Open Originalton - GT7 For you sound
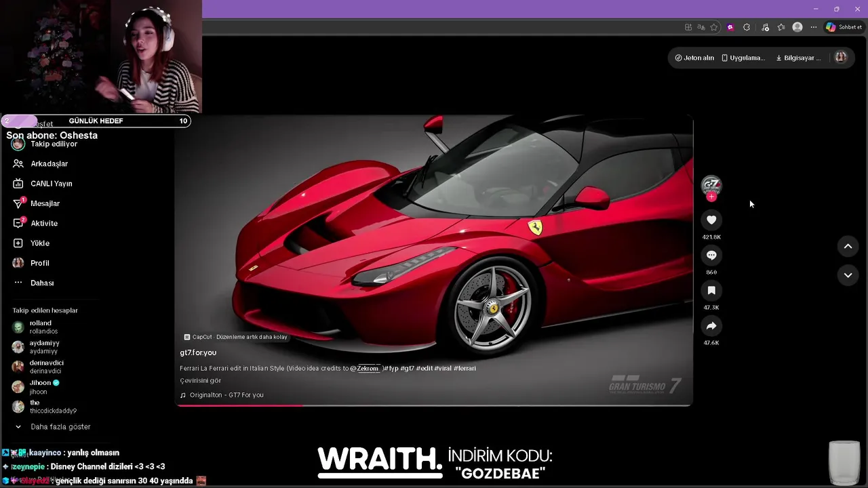 pyautogui.click(x=222, y=394)
